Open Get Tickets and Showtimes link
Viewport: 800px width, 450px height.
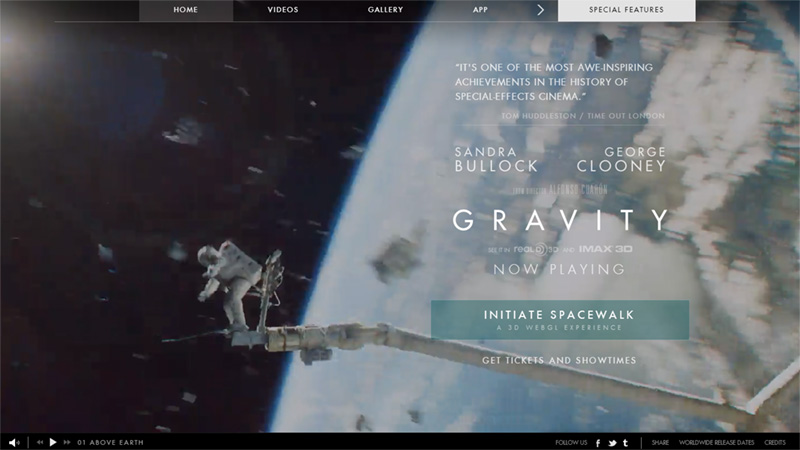pos(559,360)
